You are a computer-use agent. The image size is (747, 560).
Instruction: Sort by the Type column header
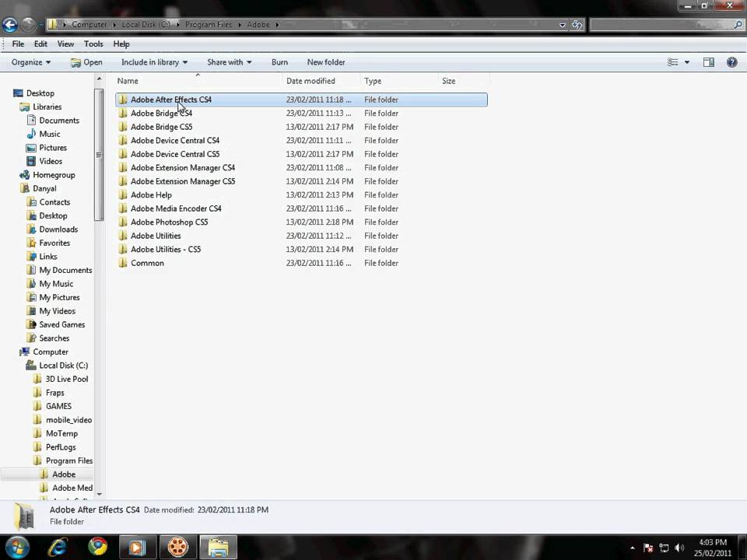click(x=373, y=81)
